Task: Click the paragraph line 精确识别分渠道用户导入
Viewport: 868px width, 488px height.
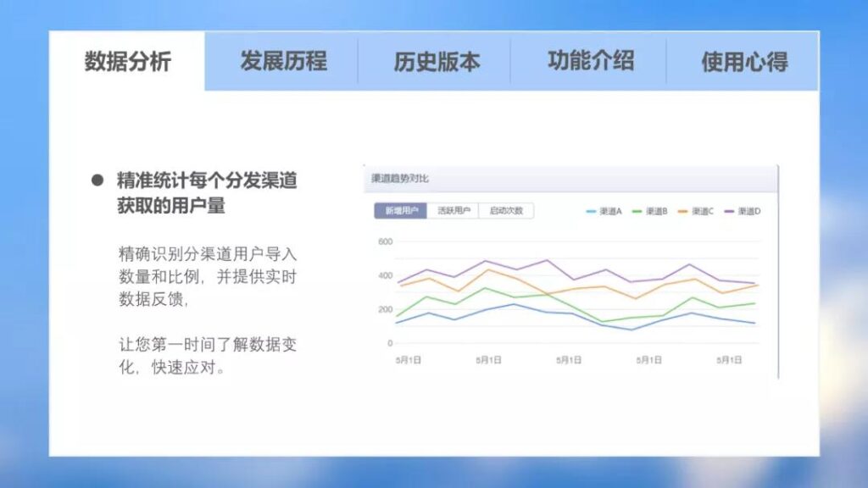Action: point(208,254)
